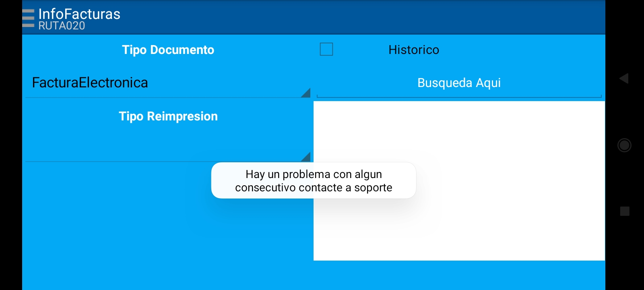Enable the Historico checkbox
The image size is (644, 290).
pyautogui.click(x=326, y=49)
